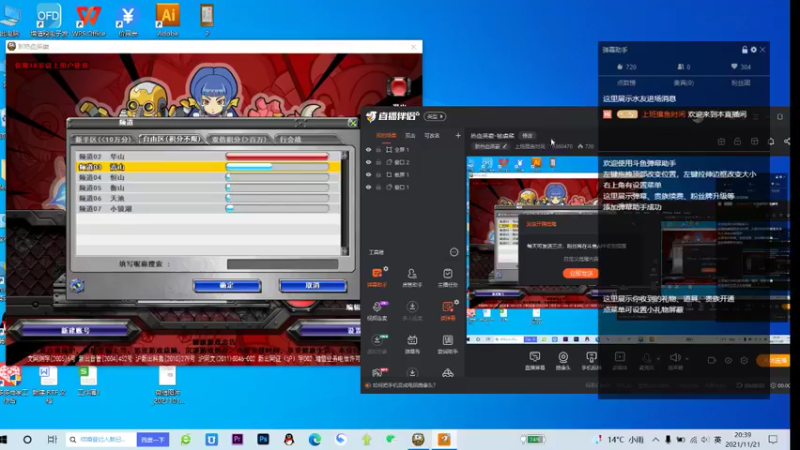Click heart 304 counter in danmu panel
Screen dimensions: 800x450
pos(741,67)
